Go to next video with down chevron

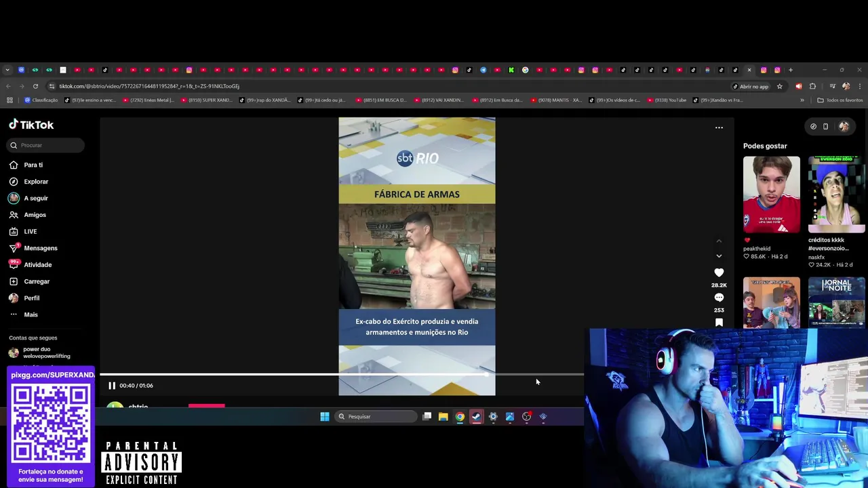(x=719, y=256)
